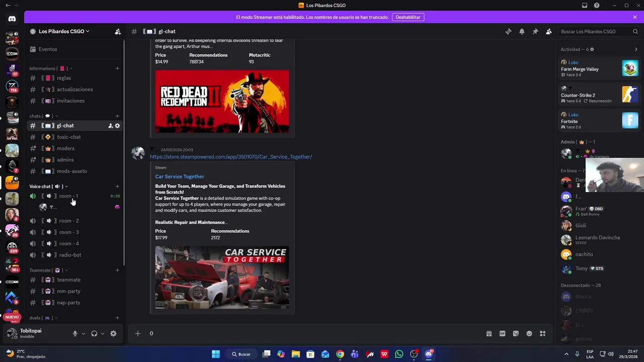
Task: Open the Farm Merge Valley activity card
Action: [600, 68]
